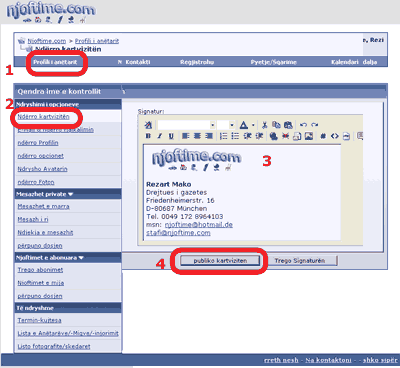Undo last edit in signature editor
Screen dimensions: 400x368
[303, 125]
